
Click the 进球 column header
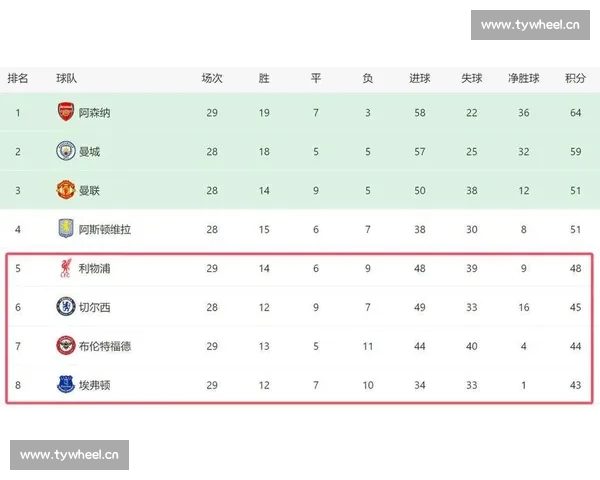420,78
